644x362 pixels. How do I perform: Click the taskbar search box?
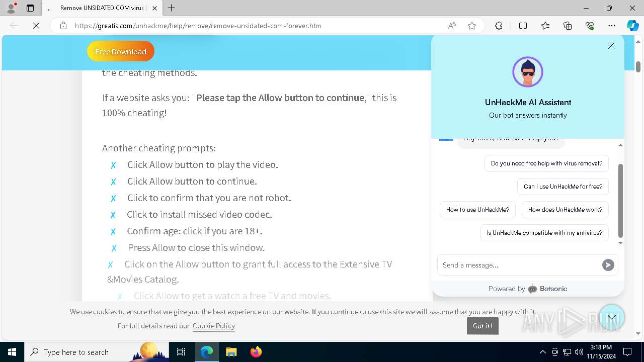97,352
